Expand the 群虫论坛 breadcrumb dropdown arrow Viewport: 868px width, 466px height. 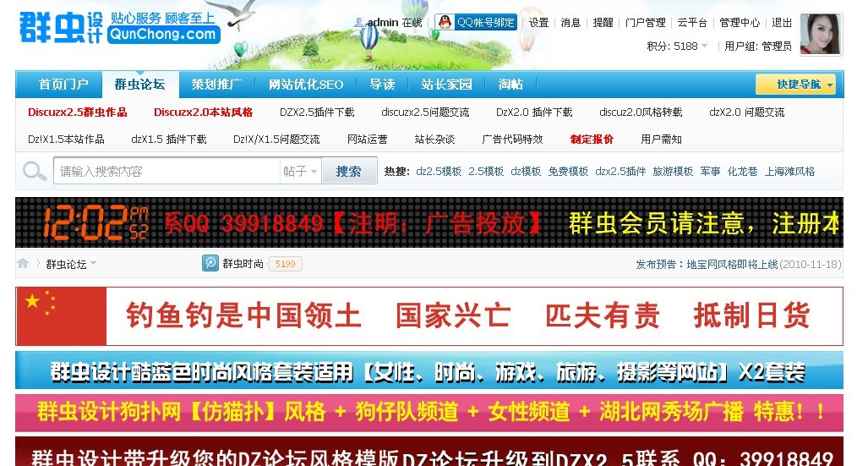[94, 264]
